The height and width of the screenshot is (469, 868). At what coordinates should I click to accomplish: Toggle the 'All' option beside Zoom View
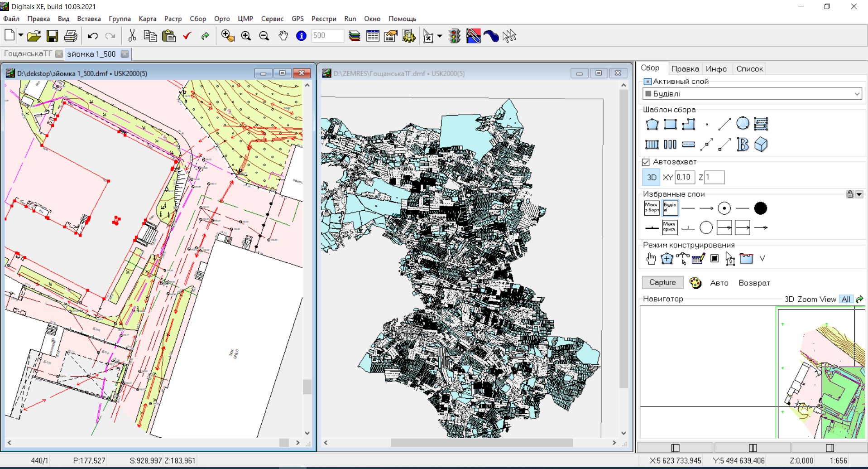(846, 299)
